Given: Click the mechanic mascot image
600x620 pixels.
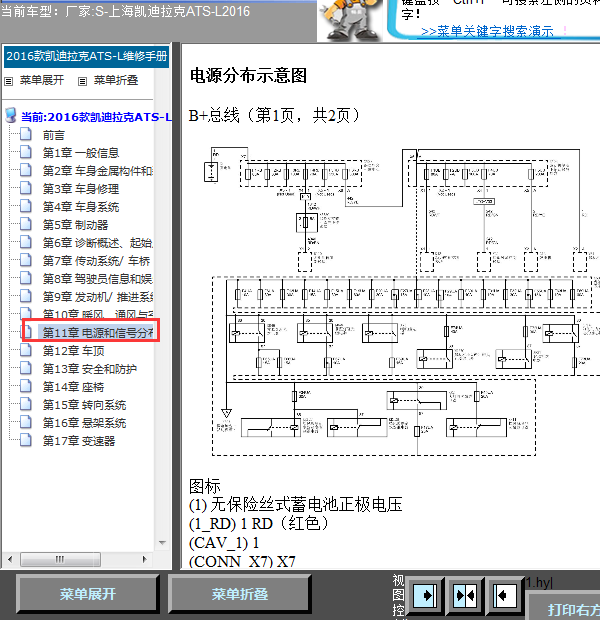Looking at the screenshot, I should tap(349, 20).
